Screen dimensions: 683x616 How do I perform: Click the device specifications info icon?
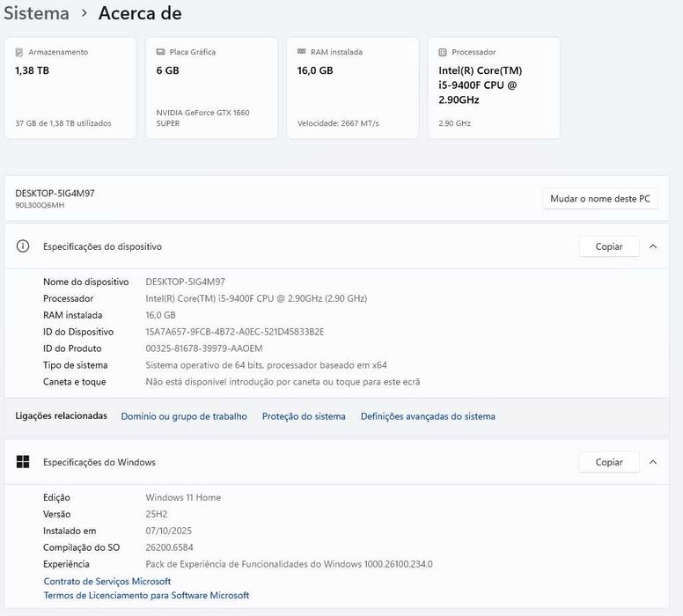(x=23, y=246)
